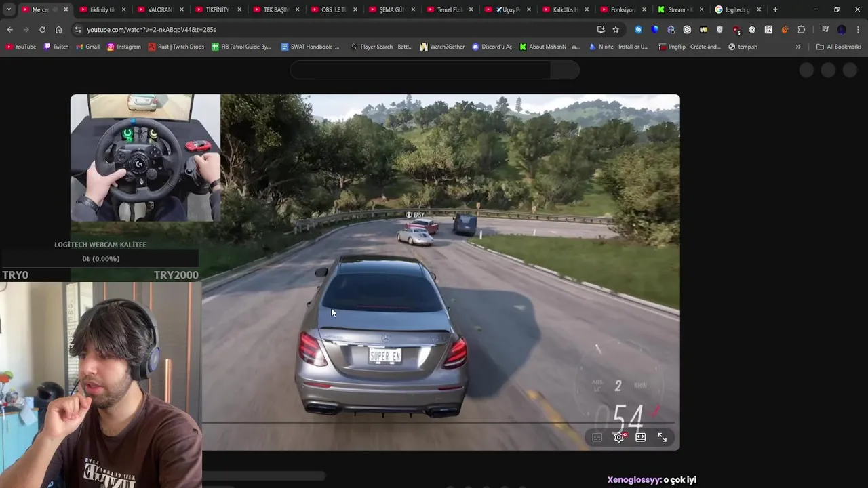Open the Shazam extension icon
The image size is (868, 488).
pyautogui.click(x=638, y=30)
